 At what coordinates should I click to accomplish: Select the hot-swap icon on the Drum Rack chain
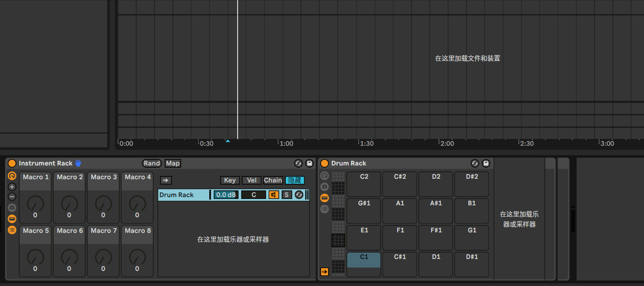point(299,195)
